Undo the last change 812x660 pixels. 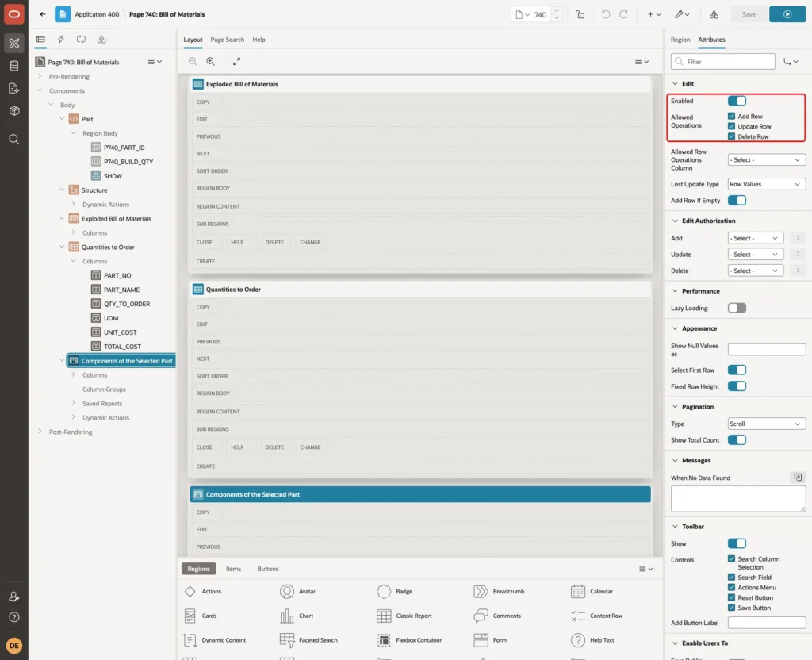(605, 14)
